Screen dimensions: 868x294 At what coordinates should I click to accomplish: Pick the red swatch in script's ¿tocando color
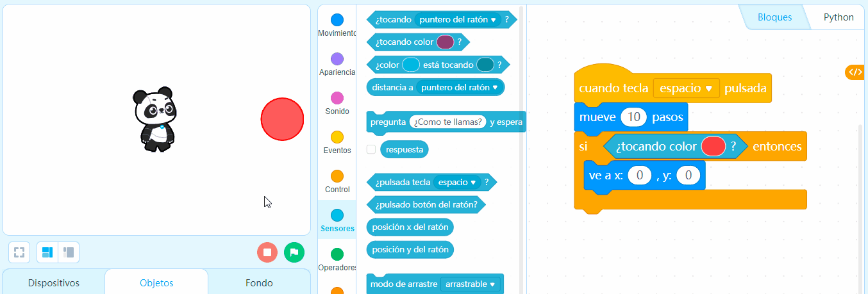click(x=714, y=146)
